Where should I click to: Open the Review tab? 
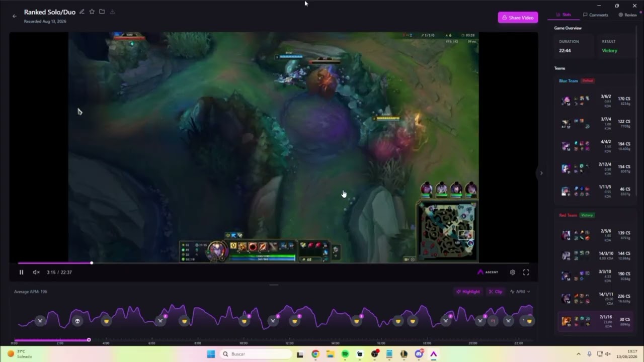[627, 15]
